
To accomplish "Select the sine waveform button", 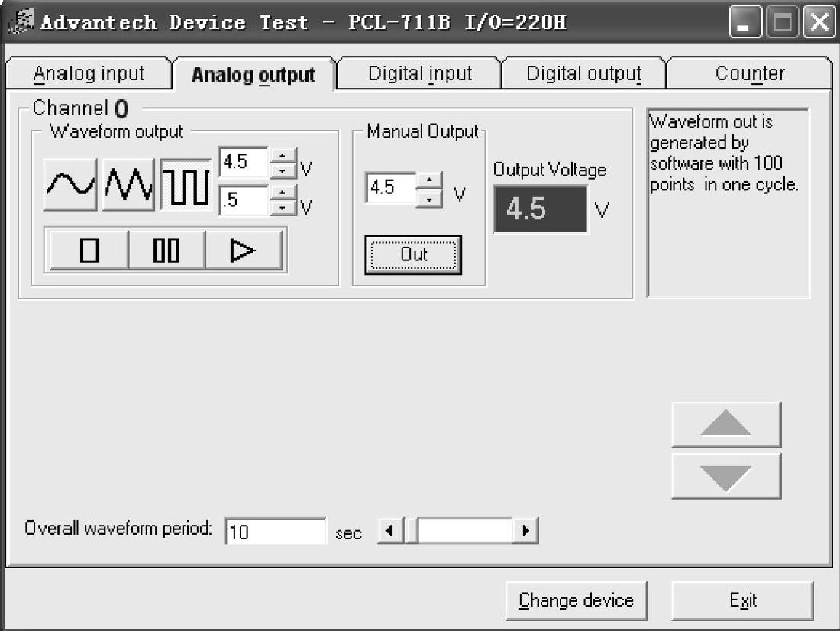I will (70, 184).
